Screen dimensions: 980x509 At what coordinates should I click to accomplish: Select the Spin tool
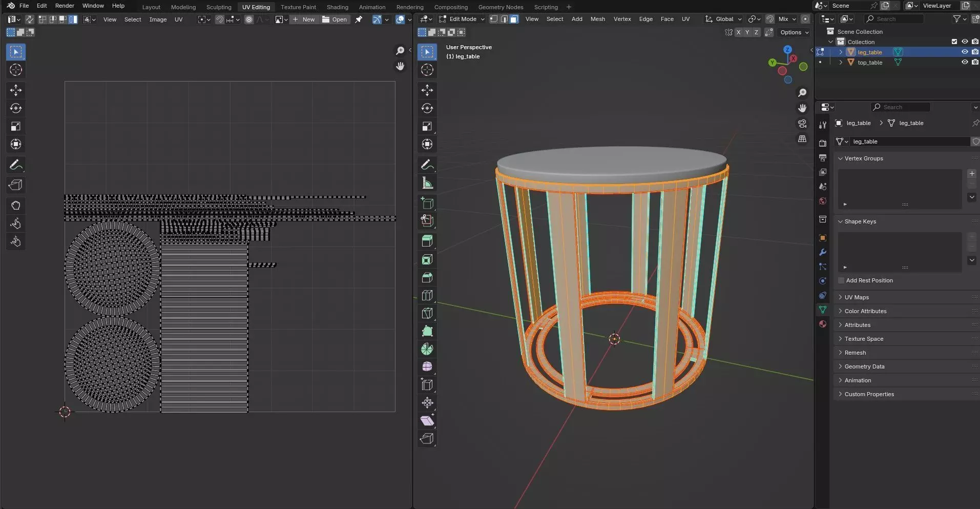click(427, 349)
